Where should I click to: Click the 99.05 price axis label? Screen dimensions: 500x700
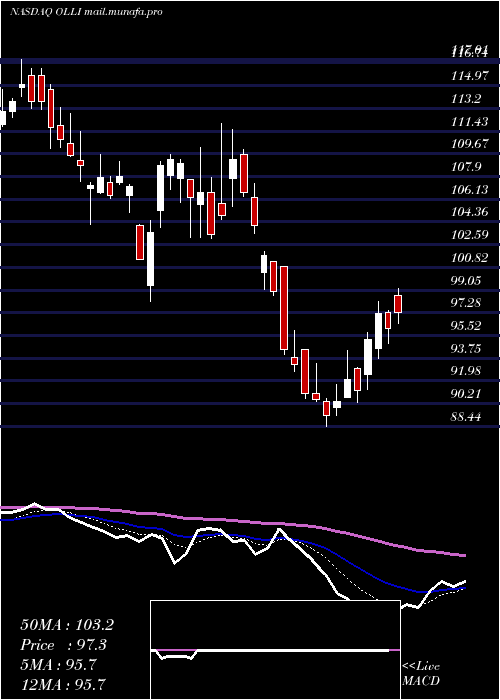pyautogui.click(x=466, y=280)
